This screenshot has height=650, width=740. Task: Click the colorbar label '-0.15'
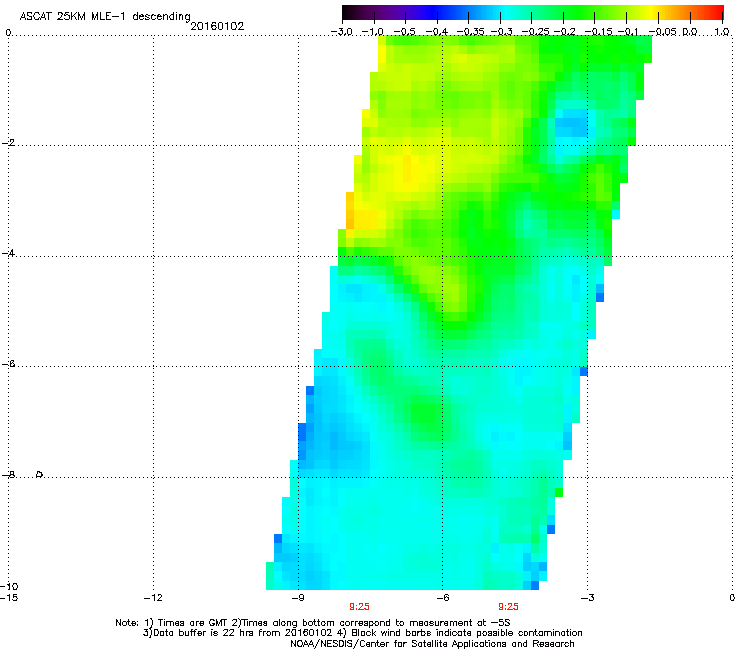pos(598,32)
